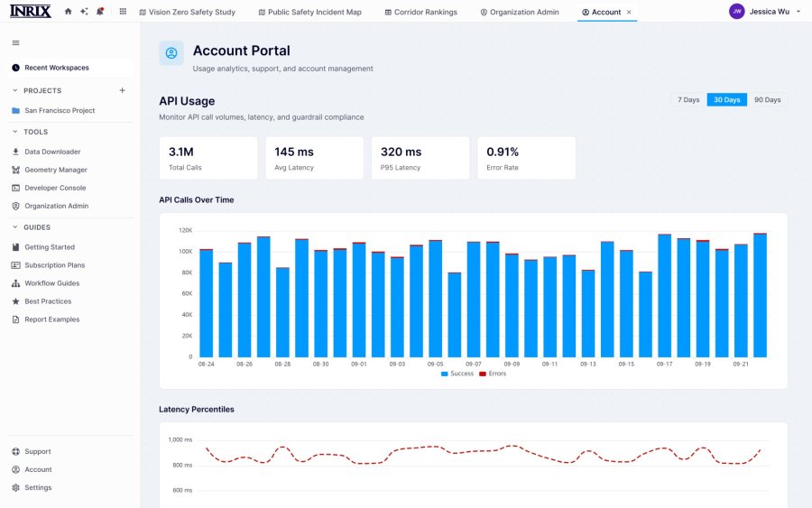Viewport: 812px width, 508px height.
Task: Click the Settings gear icon
Action: point(16,488)
